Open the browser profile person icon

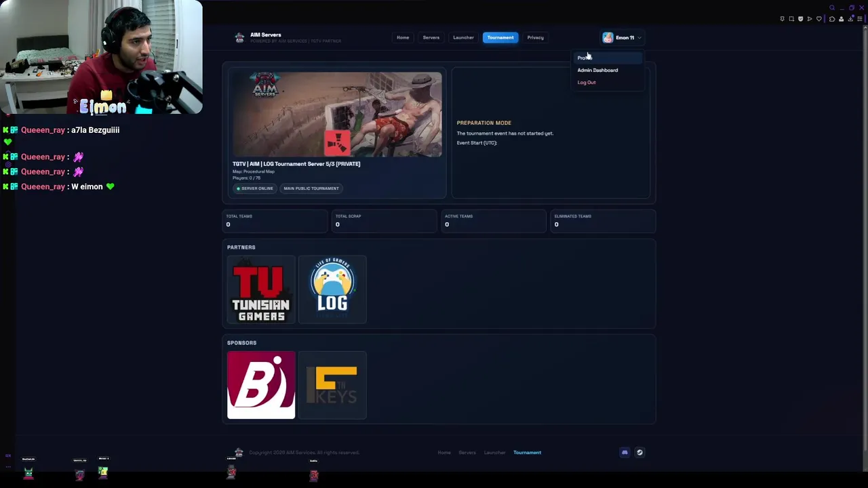[842, 19]
